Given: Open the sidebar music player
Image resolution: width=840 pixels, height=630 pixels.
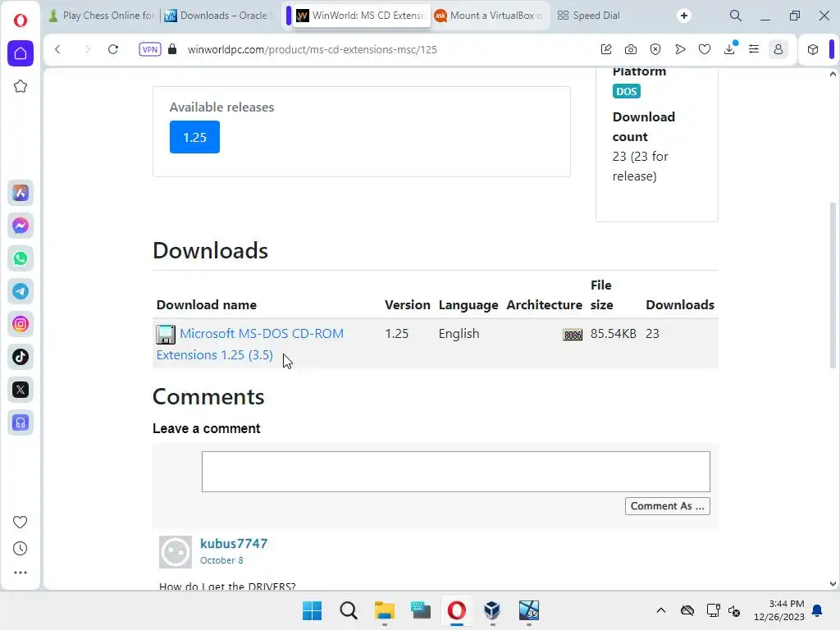Looking at the screenshot, I should point(21,422).
